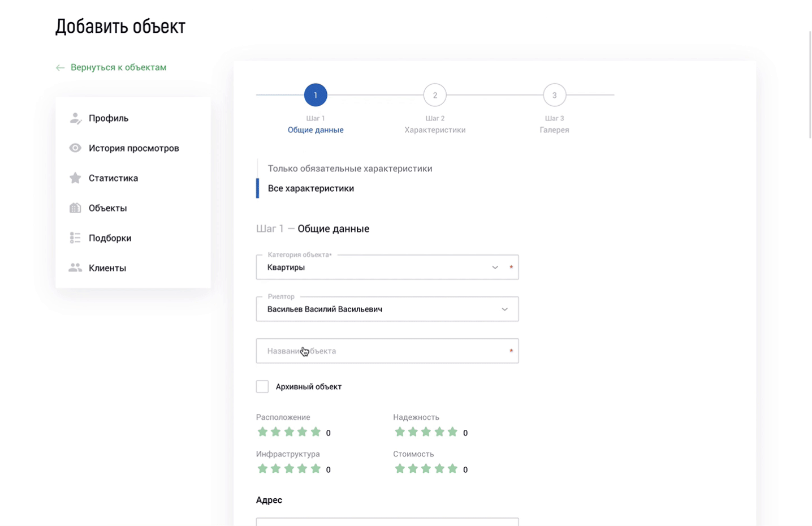Click the building icon beside Объекты
This screenshot has height=526, width=812.
point(75,208)
